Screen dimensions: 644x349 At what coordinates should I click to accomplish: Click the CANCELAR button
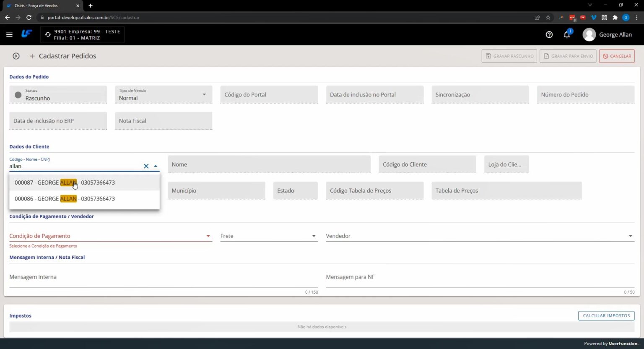click(x=617, y=56)
